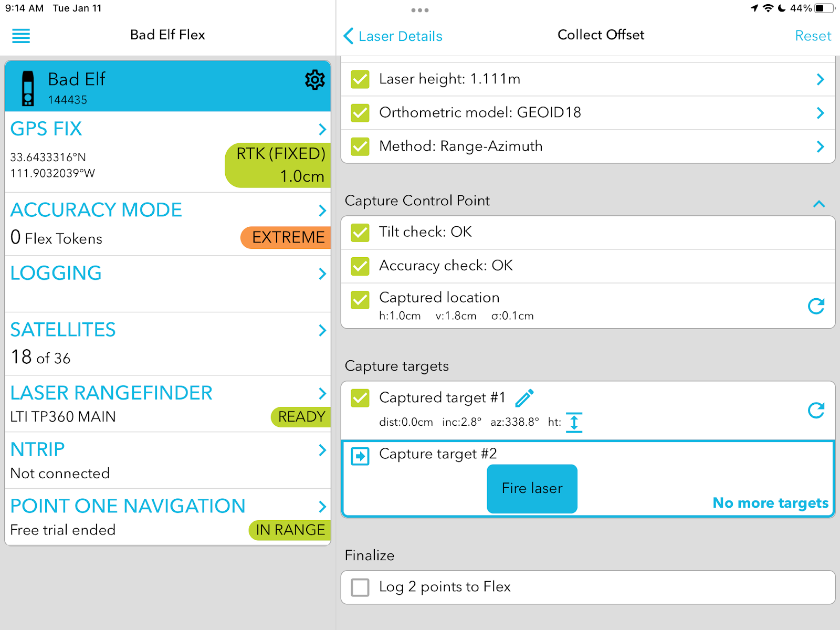This screenshot has width=840, height=630.
Task: Tap the Bad Elf serial number 144435
Action: 68,100
